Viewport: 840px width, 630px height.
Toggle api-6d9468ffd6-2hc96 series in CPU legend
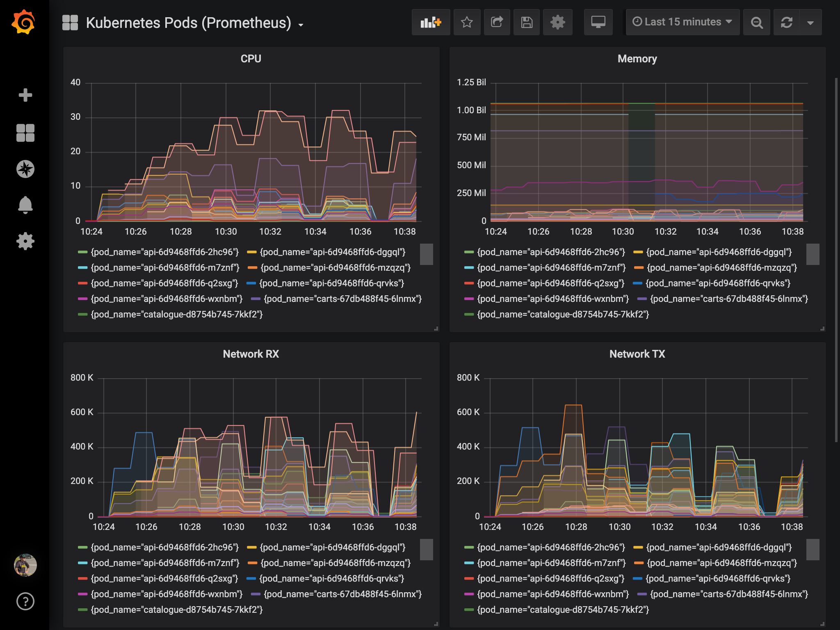pyautogui.click(x=164, y=252)
